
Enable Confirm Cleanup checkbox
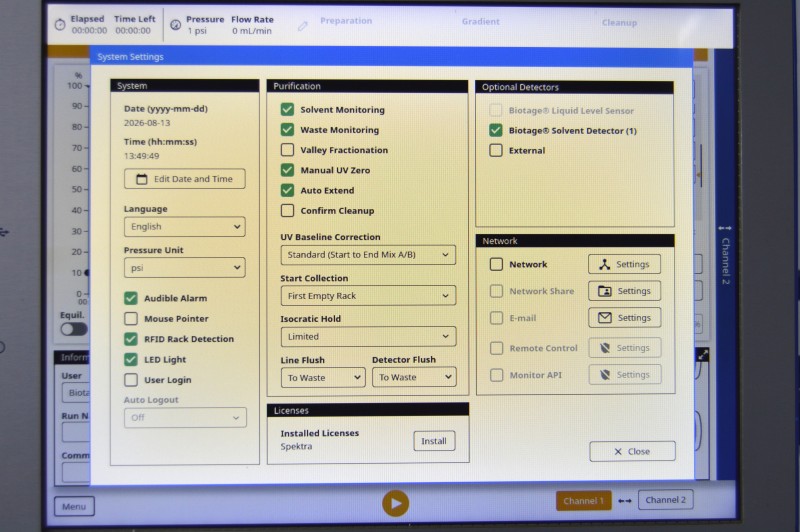pos(287,210)
